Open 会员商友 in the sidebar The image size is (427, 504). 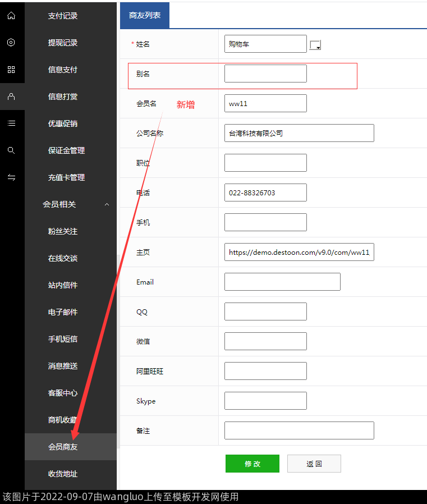[x=63, y=447]
